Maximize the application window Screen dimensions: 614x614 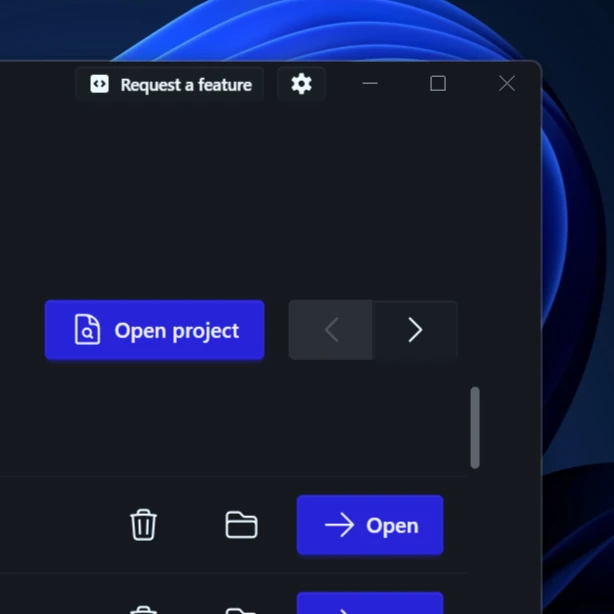pos(438,83)
